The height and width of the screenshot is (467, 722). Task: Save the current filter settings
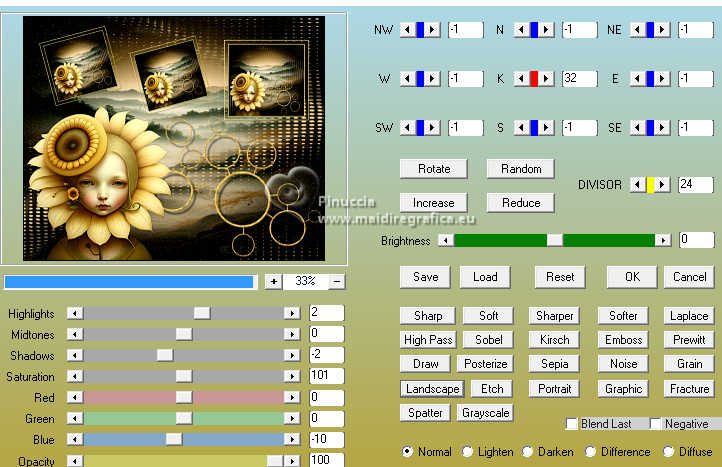click(425, 277)
